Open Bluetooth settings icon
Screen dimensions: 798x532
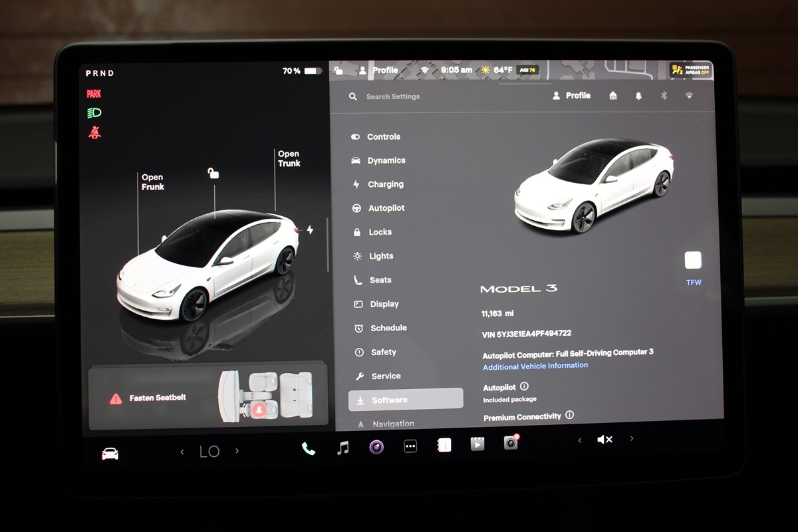pos(663,96)
